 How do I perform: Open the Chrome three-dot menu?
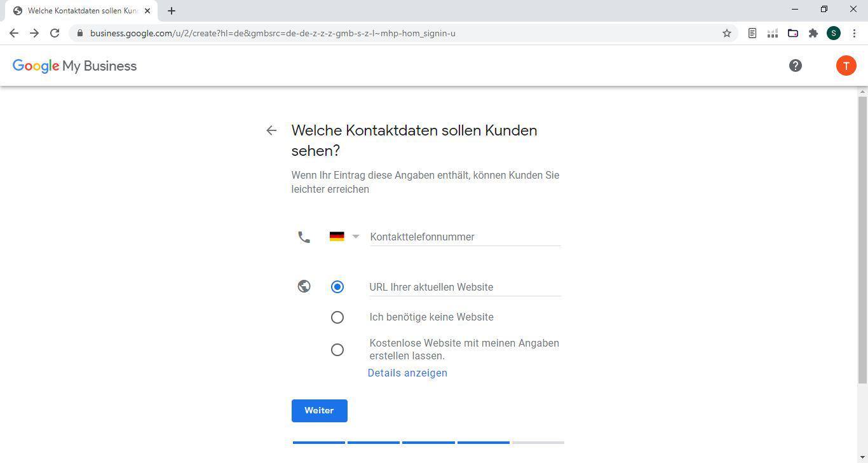click(x=854, y=33)
